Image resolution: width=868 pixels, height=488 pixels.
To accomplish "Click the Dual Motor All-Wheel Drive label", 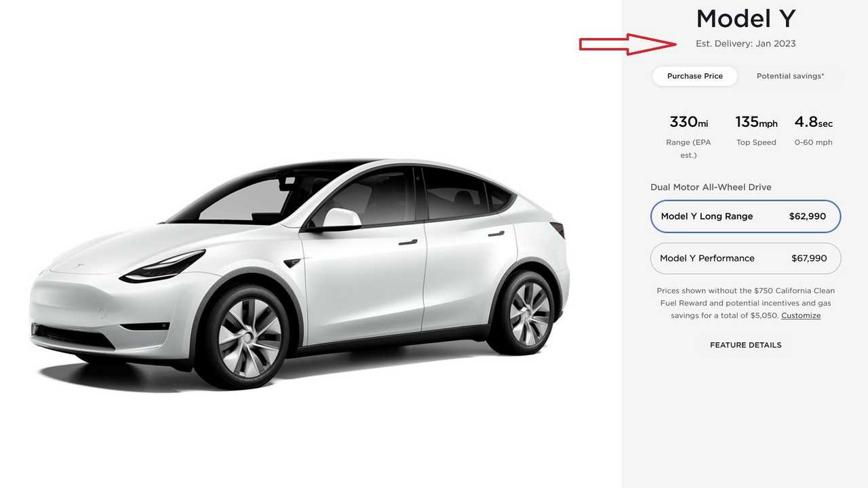I will [711, 187].
